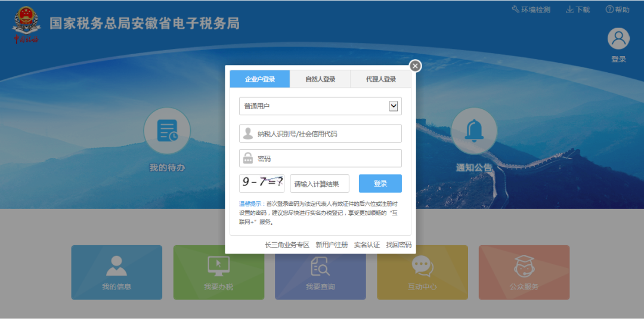
Task: Click the 国家税务总局安徽省电子税务局 title
Action: click(x=144, y=23)
